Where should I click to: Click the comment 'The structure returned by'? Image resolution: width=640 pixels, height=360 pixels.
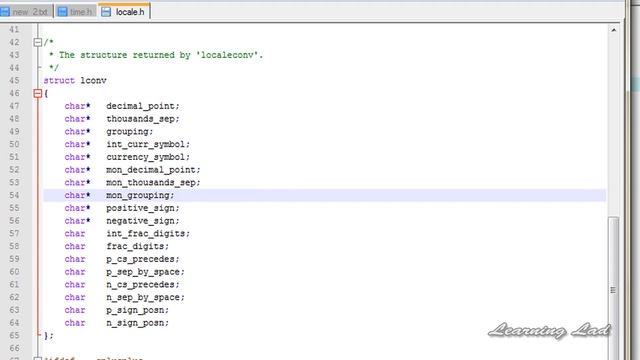tap(125, 55)
